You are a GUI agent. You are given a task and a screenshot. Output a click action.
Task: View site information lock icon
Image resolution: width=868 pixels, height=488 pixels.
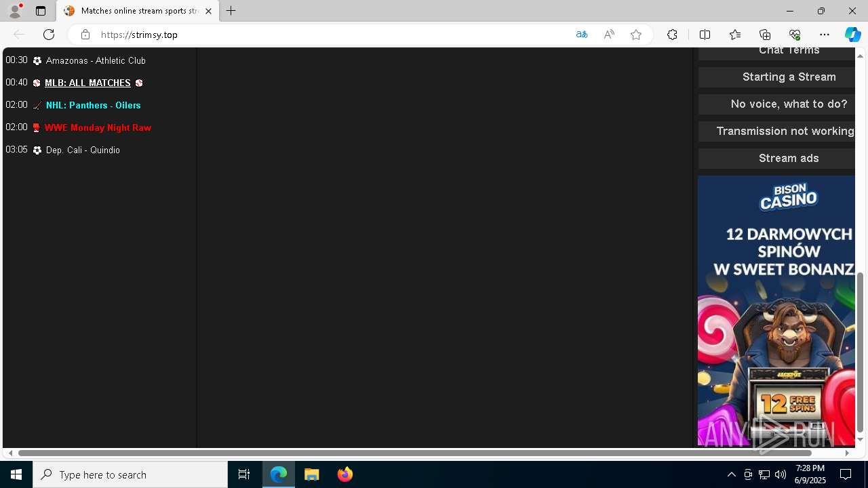click(85, 35)
